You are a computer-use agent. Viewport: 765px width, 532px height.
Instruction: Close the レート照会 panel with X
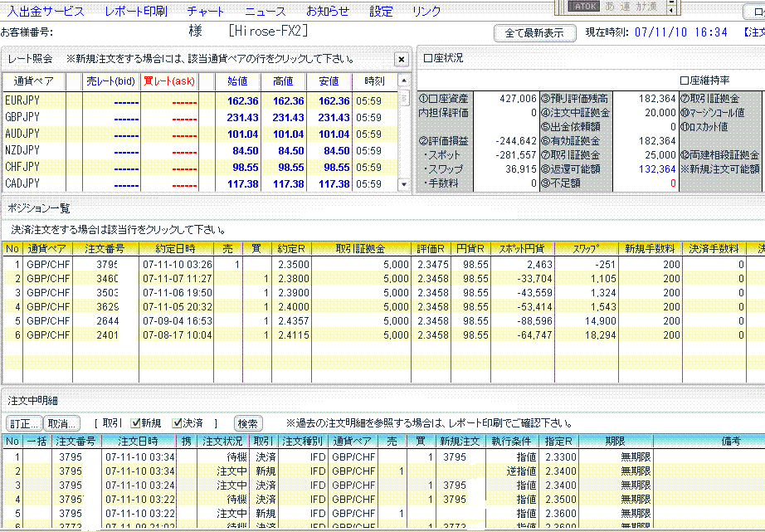tap(401, 60)
